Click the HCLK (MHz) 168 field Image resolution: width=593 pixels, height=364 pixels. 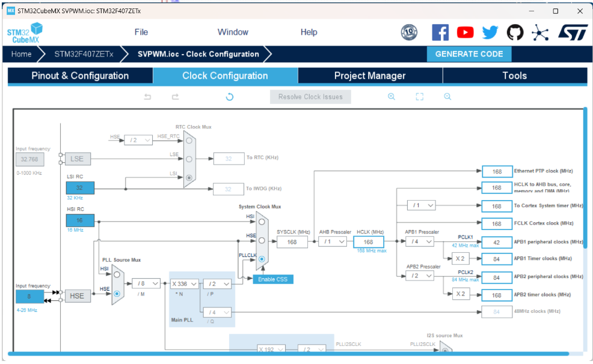click(368, 242)
